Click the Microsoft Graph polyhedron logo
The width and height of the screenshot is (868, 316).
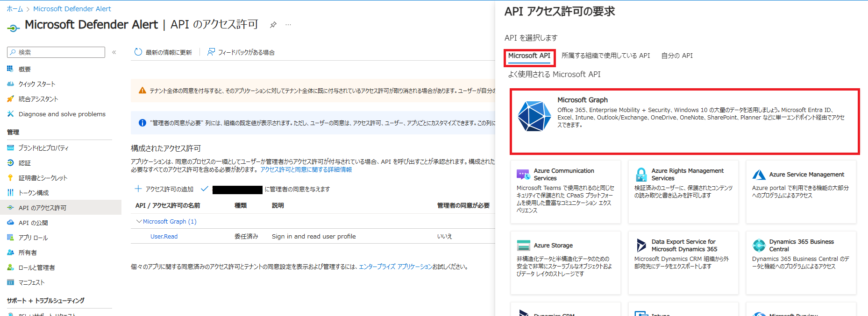534,116
